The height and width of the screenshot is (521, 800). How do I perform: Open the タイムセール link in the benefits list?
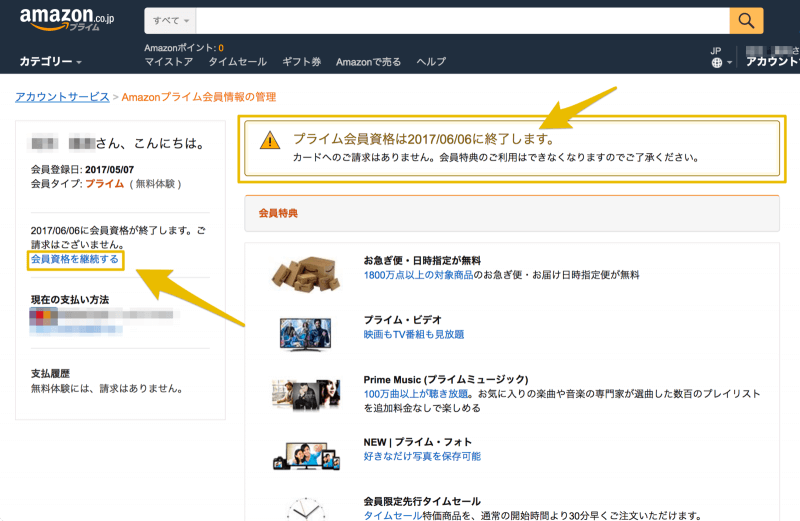pyautogui.click(x=393, y=515)
